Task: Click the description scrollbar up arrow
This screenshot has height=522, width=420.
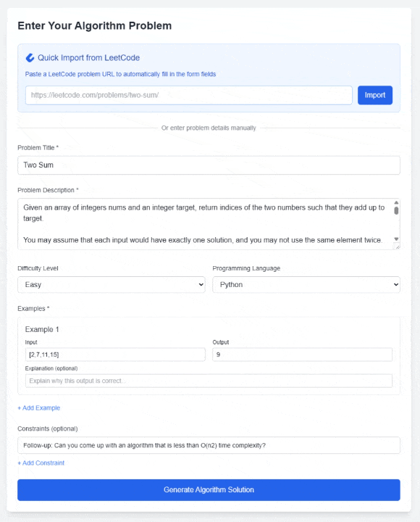Action: click(396, 202)
